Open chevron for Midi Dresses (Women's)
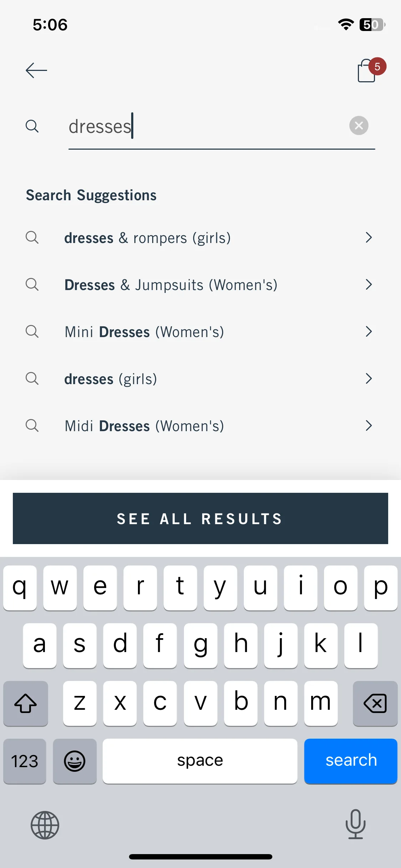The width and height of the screenshot is (401, 868). click(x=369, y=425)
